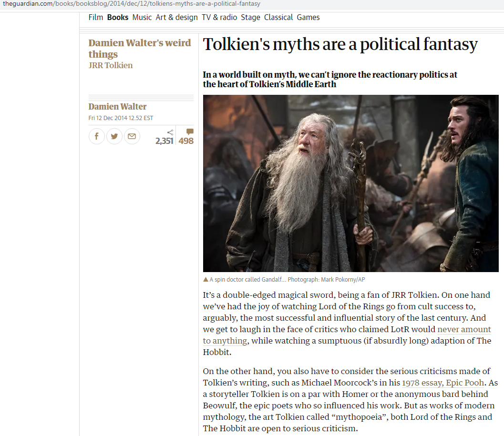504x436 pixels.
Task: Click the page URL in address bar
Action: [x=132, y=4]
